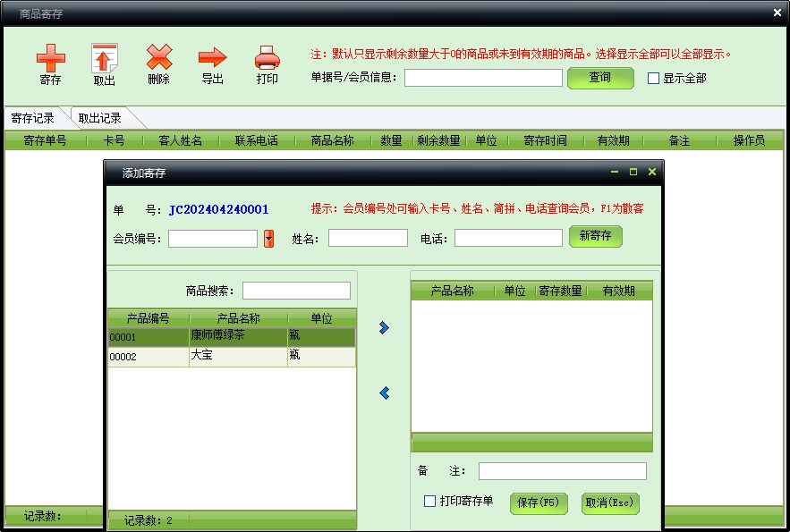Open the 会员编号 dropdown arrow

(268, 239)
